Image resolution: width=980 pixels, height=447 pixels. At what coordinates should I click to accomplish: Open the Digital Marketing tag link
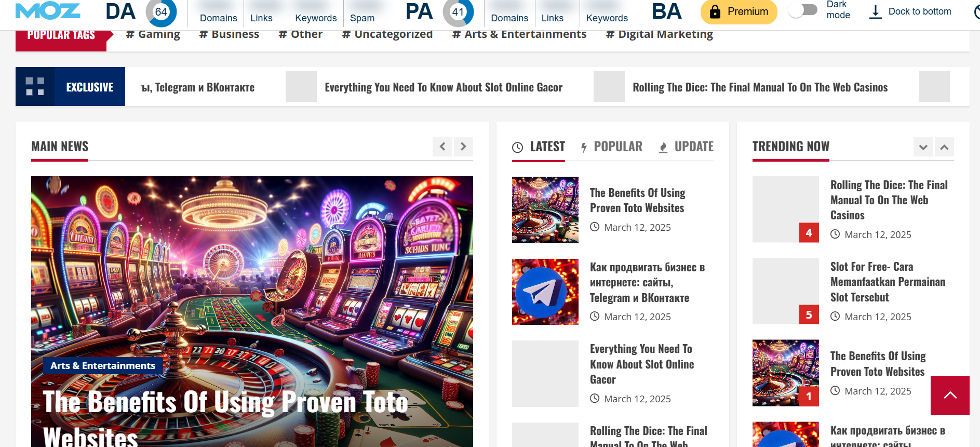[659, 34]
